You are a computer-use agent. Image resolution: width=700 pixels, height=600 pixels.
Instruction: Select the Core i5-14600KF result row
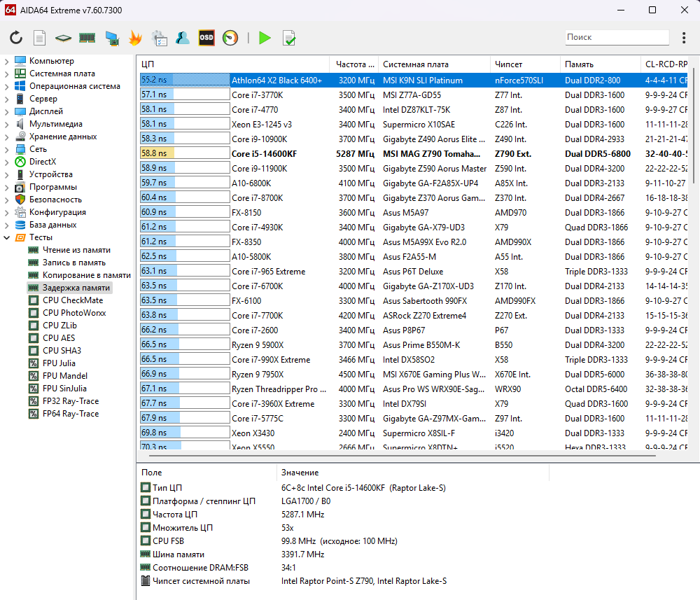(x=414, y=153)
